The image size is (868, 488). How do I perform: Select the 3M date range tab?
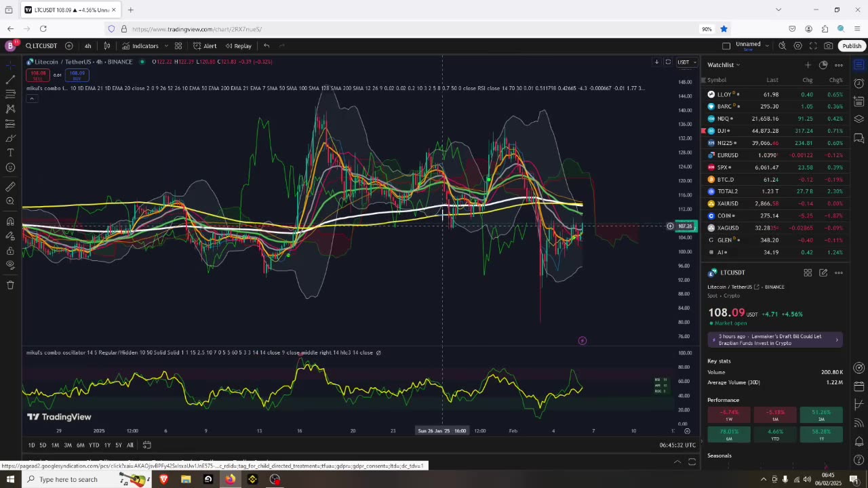[x=68, y=445]
